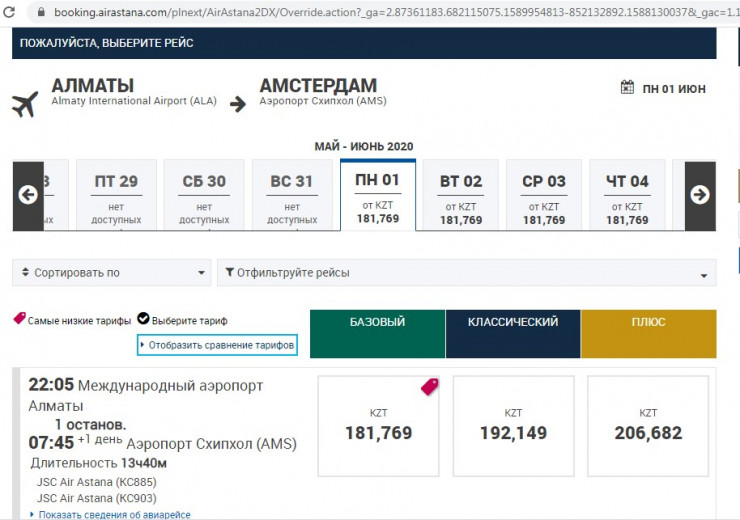Viewport: 740px width, 520px height.
Task: Choose the ЧТ 04 date tab
Action: click(627, 196)
